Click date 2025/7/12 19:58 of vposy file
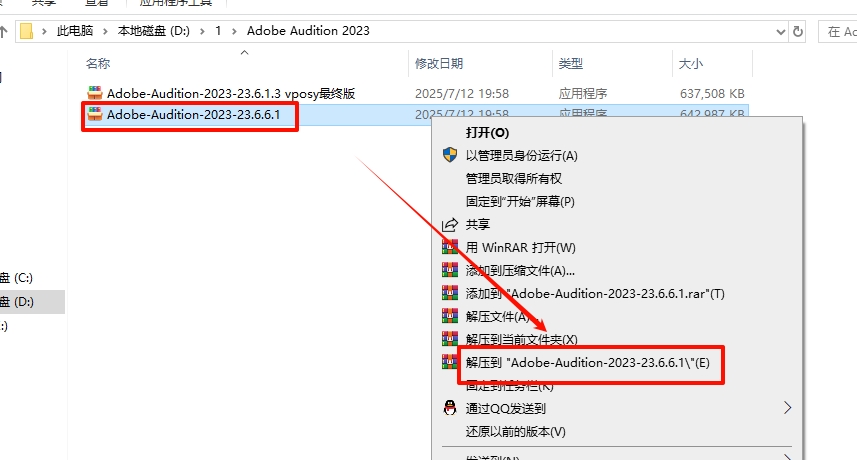The image size is (857, 460). tap(462, 93)
